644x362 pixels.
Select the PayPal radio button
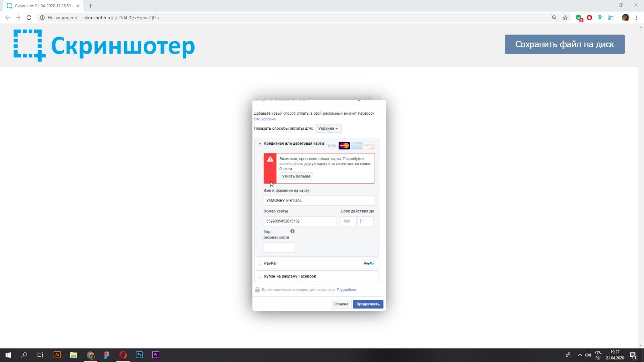[x=260, y=263]
